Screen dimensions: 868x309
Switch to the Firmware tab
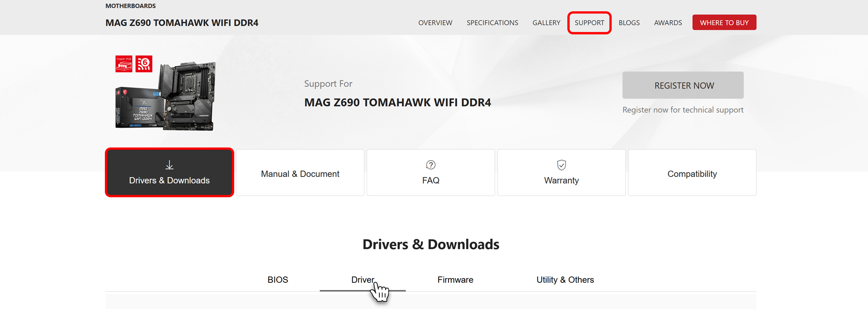pos(455,280)
